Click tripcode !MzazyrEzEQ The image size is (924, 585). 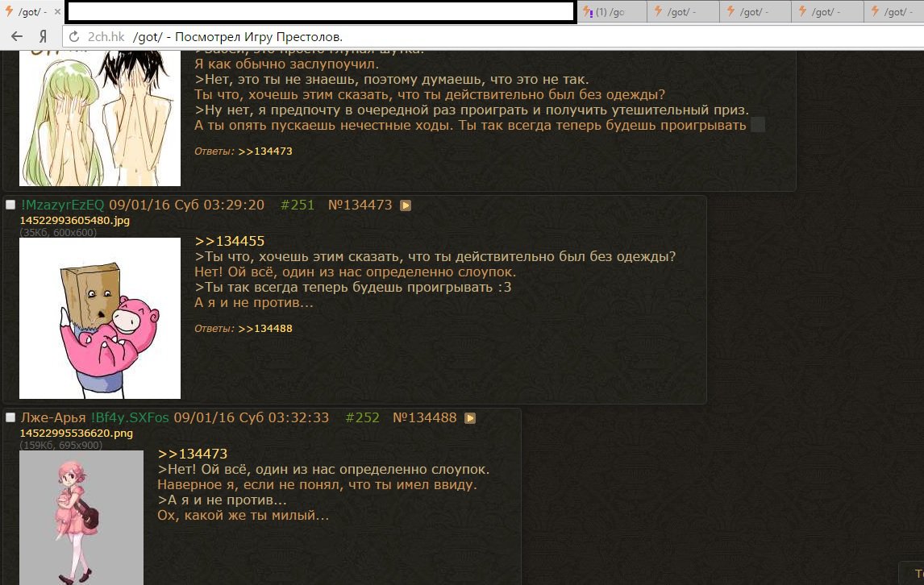coord(62,205)
